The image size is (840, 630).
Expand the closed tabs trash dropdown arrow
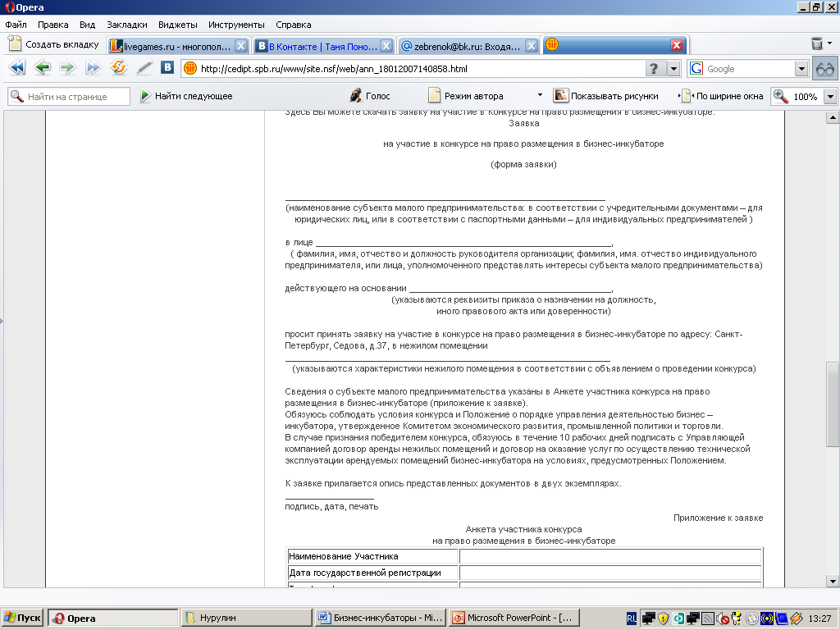point(830,43)
